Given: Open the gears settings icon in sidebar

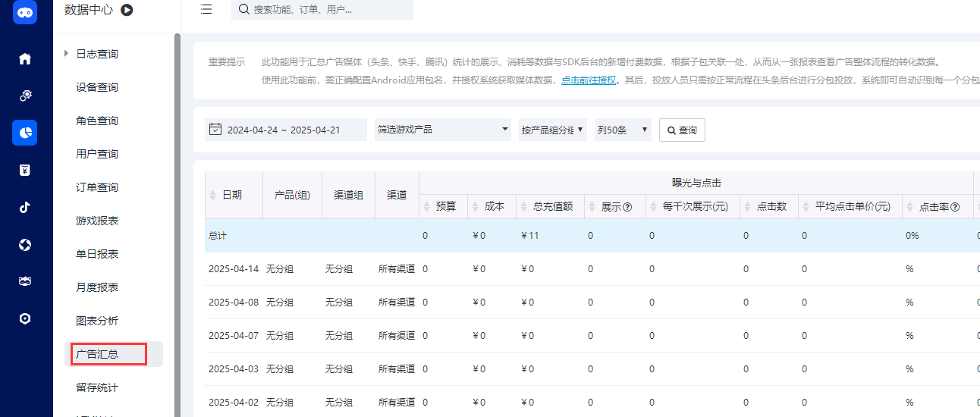Looking at the screenshot, I should (25, 96).
